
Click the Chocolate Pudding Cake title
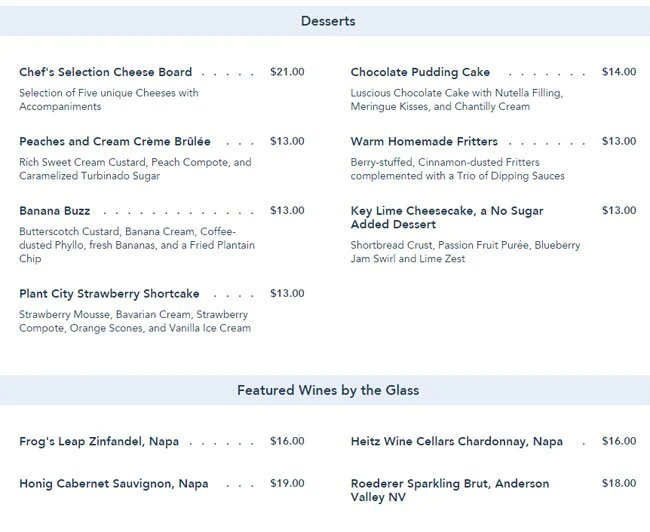click(420, 72)
